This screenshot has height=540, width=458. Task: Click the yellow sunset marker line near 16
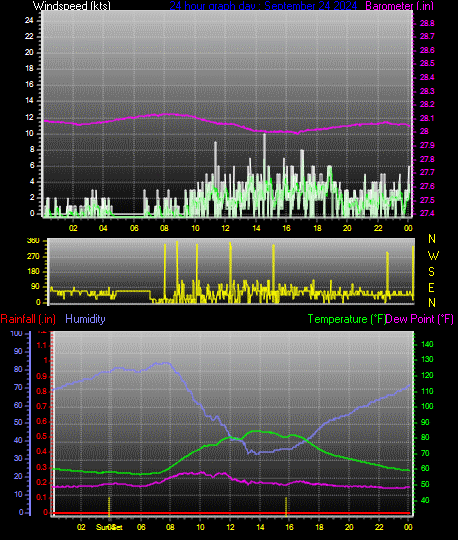286,506
